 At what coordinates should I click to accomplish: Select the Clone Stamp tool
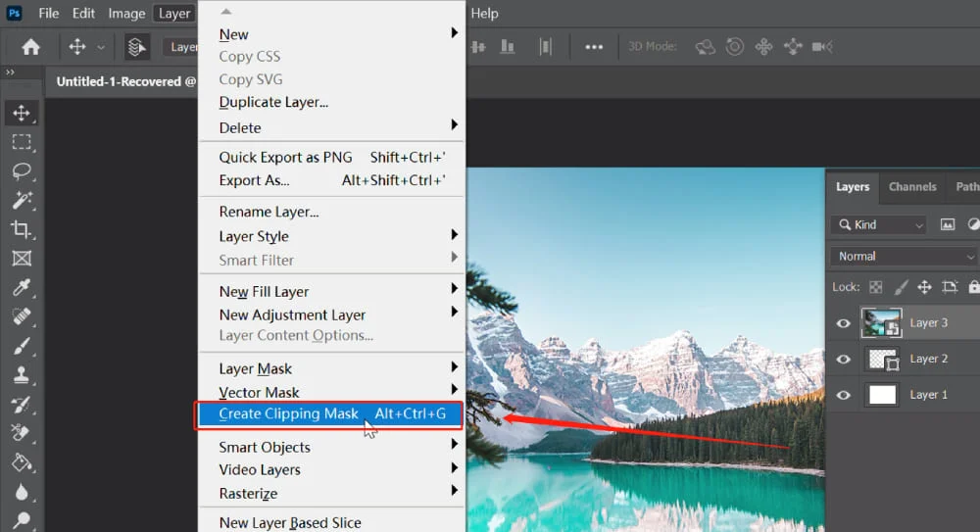22,374
